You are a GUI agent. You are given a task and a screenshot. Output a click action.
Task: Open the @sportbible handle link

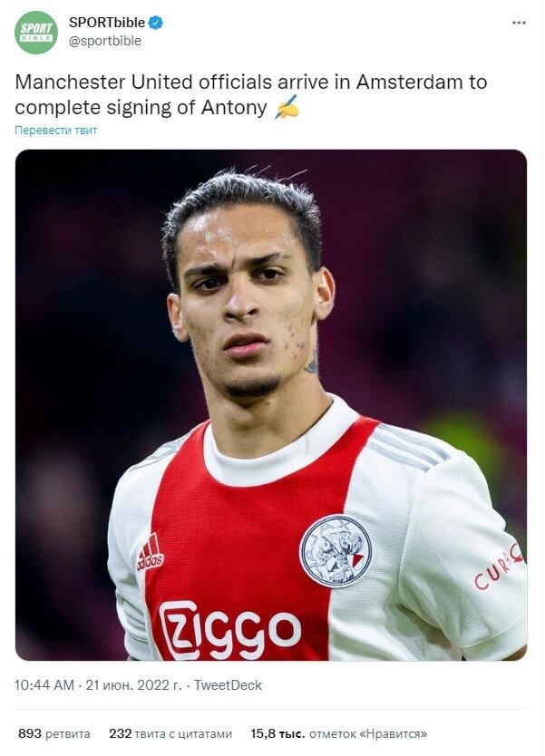[104, 41]
